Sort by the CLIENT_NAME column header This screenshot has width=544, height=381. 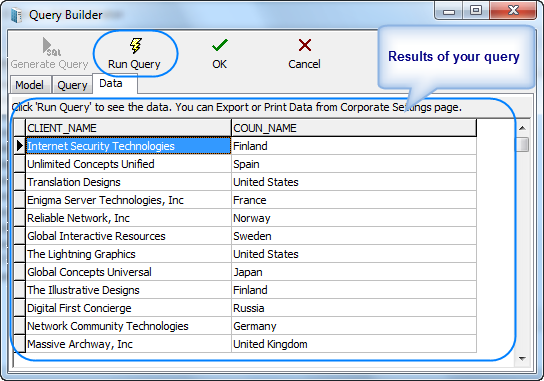click(128, 128)
